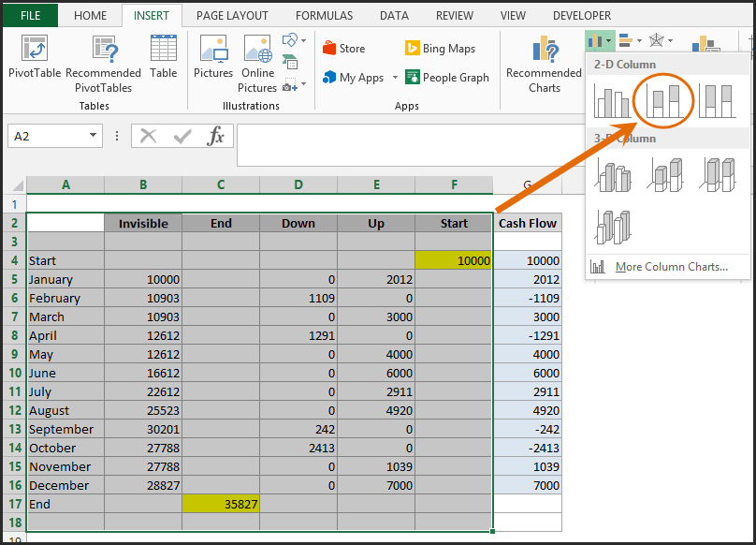
Task: Choose the plain 3-D Column chart
Action: click(x=613, y=227)
